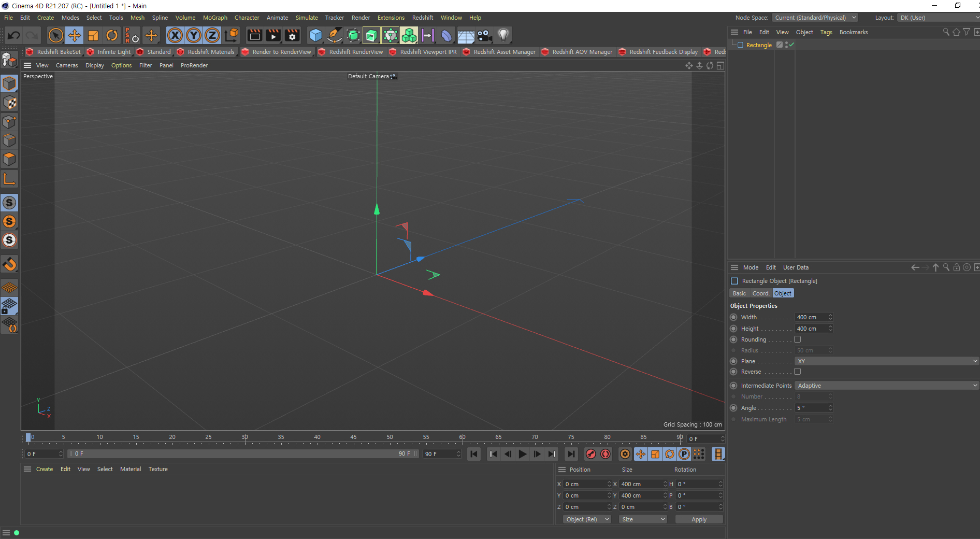Open Object Manager Tags menu
Viewport: 980px width, 539px height.
(826, 32)
